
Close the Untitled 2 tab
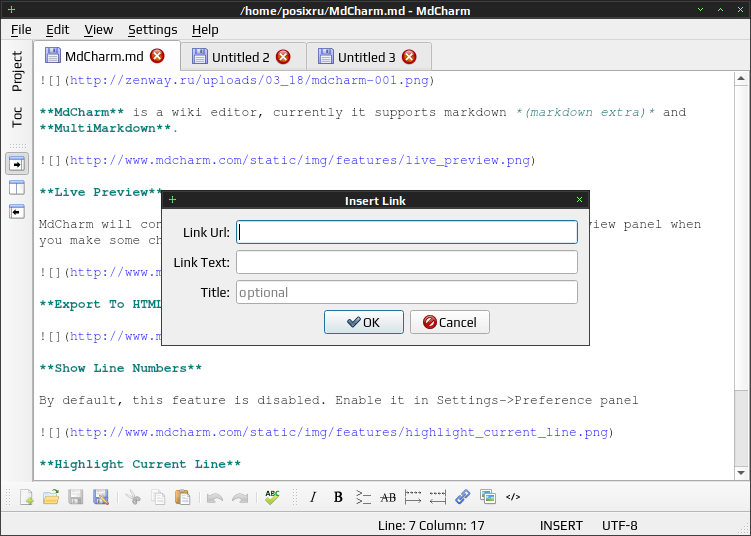283,57
